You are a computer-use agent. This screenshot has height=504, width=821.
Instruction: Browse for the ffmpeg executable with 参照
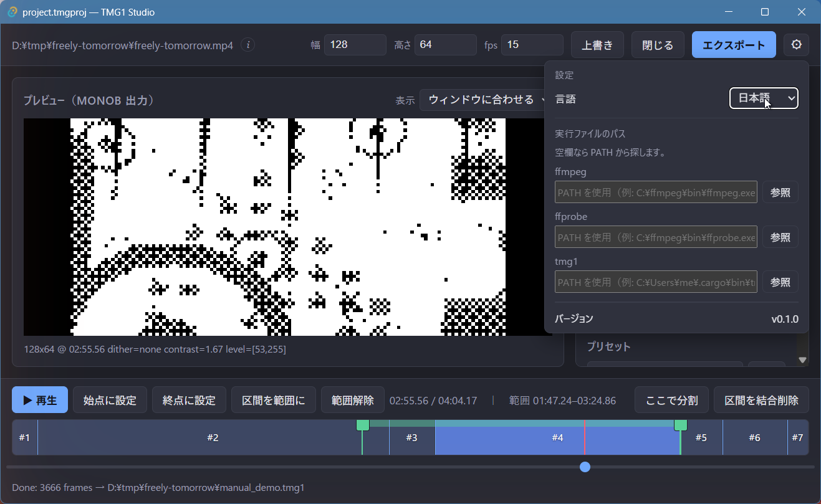(780, 193)
